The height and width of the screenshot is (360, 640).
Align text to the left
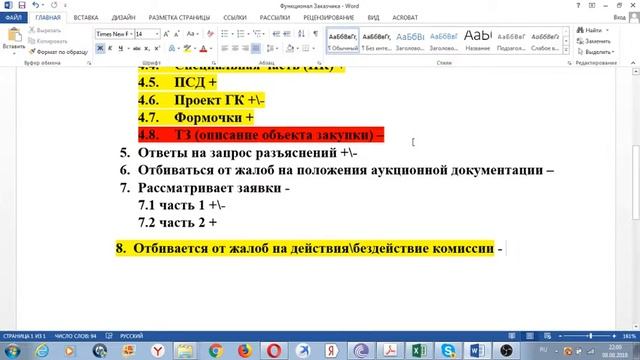(x=224, y=48)
